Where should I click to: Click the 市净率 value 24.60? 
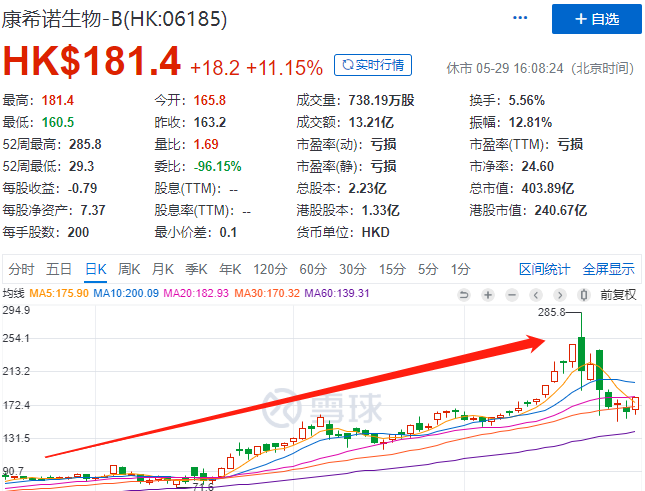click(x=538, y=166)
